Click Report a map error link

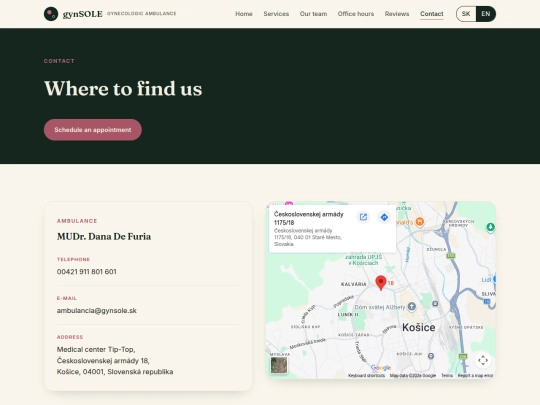(475, 375)
